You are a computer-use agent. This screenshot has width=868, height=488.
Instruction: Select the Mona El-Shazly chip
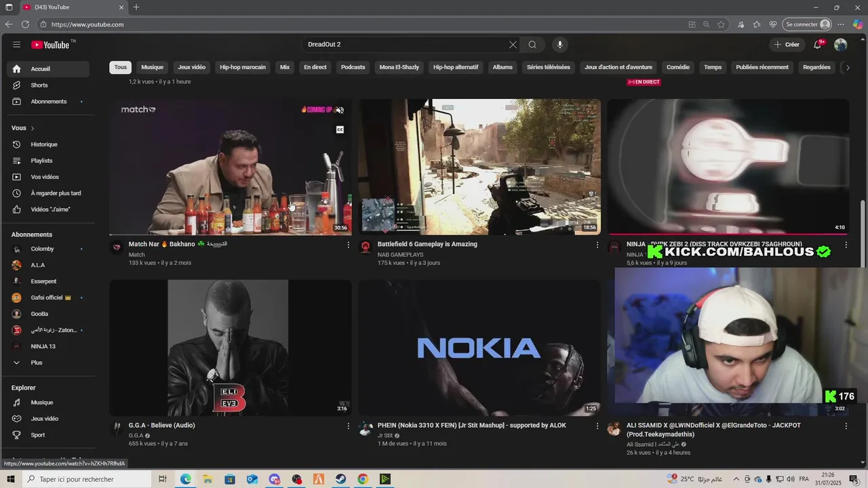pos(399,67)
